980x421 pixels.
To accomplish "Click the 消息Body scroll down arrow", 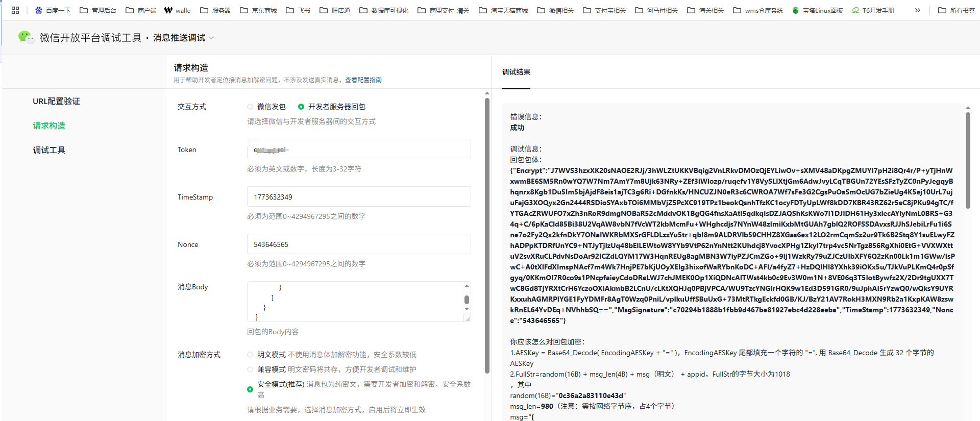I will [x=467, y=309].
